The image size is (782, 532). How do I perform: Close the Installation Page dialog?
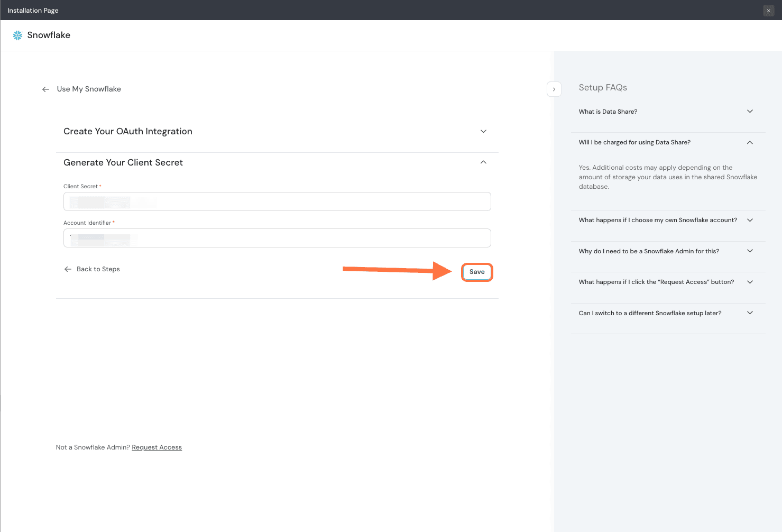tap(768, 11)
